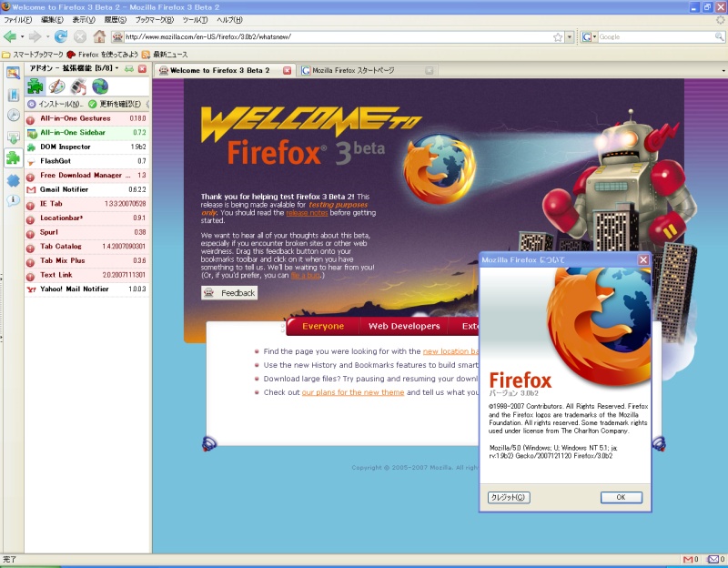This screenshot has width=728, height=568.
Task: Select the Welcome to Firefox 3 Beta 2 tab
Action: (225, 71)
